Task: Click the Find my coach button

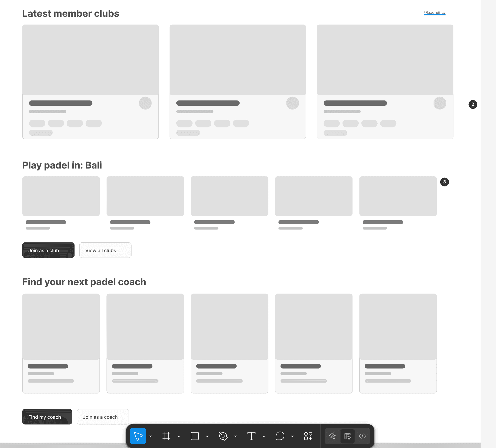Action: [x=47, y=417]
